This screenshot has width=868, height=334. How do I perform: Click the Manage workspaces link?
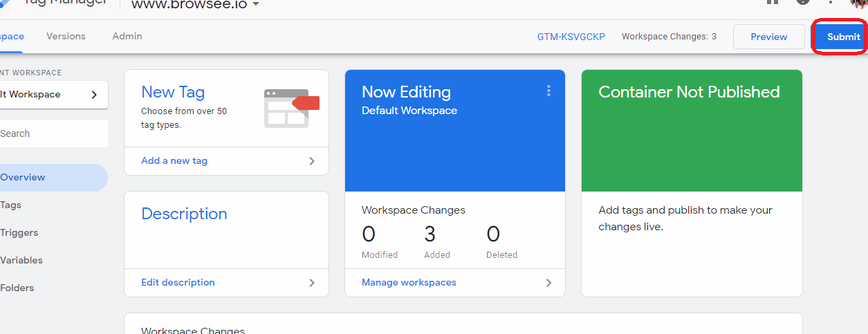tap(409, 282)
